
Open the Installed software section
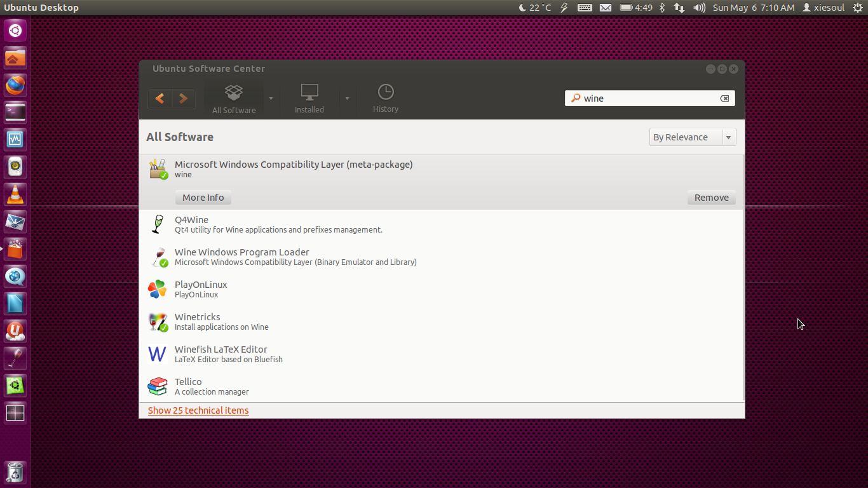point(309,99)
